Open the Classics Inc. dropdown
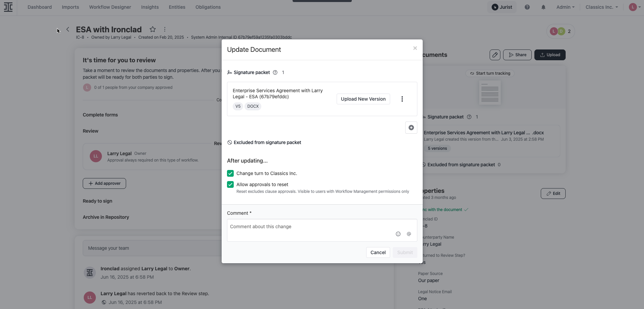 pyautogui.click(x=601, y=7)
